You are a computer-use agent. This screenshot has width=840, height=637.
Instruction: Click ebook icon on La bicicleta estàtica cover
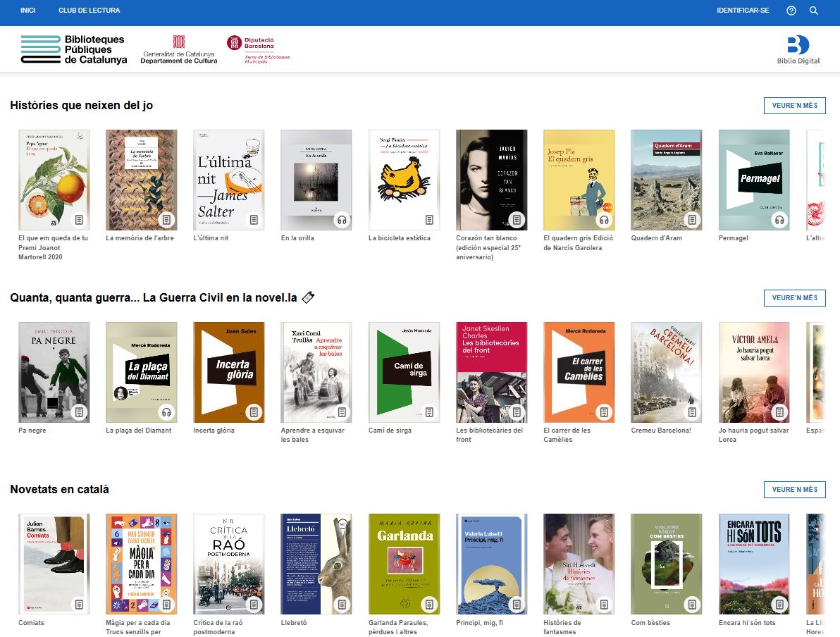(429, 220)
